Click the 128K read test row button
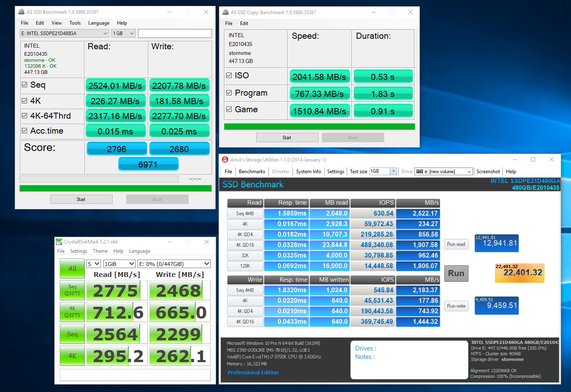The width and height of the screenshot is (571, 392). coord(245,266)
